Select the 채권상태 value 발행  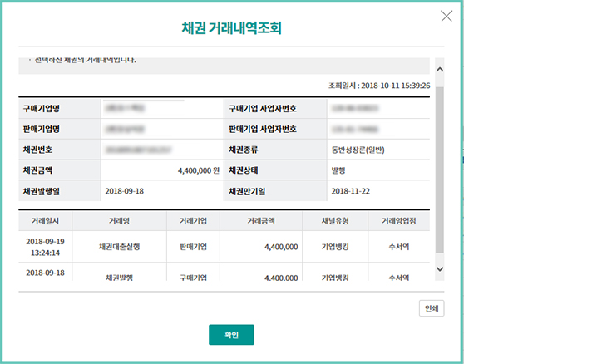pyautogui.click(x=338, y=170)
